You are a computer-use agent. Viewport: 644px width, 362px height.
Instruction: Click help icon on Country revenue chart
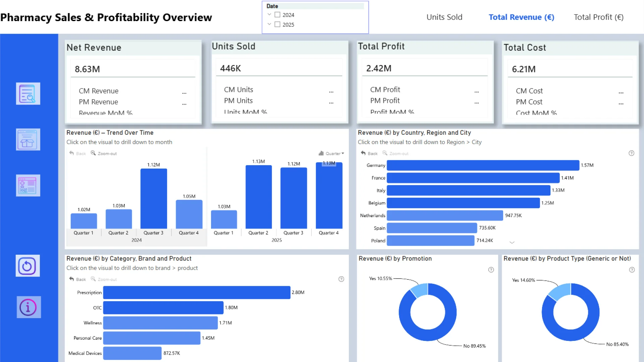click(631, 153)
